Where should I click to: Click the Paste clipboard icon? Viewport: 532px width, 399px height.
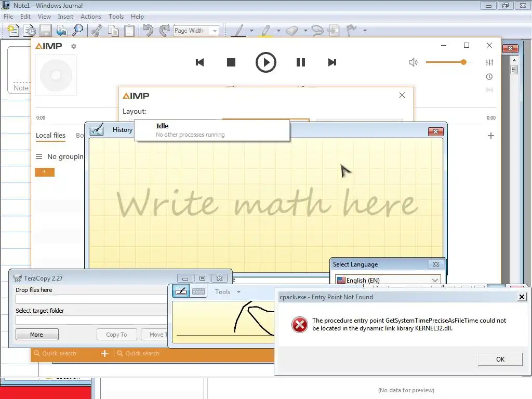click(129, 31)
